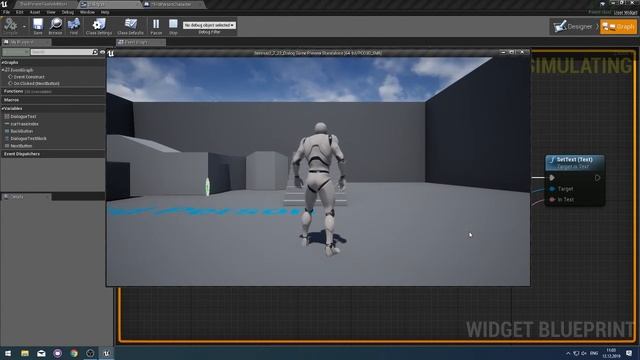The height and width of the screenshot is (360, 640).
Task: Click SetText node output execution pin
Action: 598,178
